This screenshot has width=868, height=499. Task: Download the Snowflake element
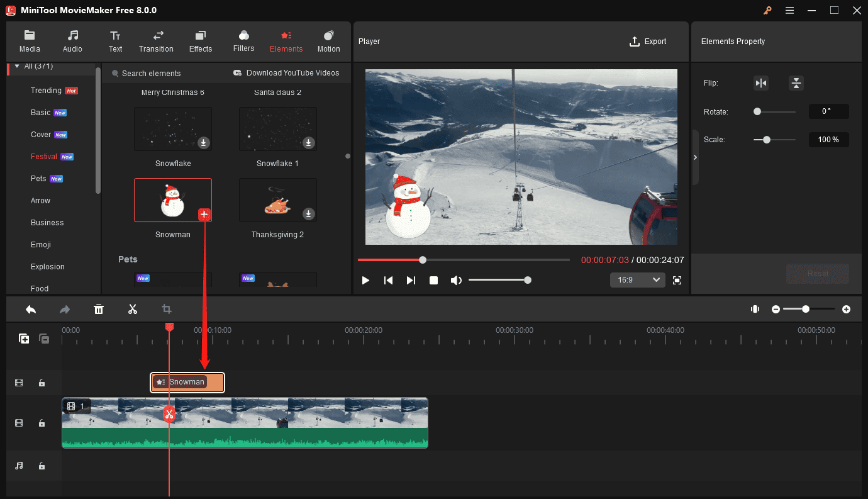coord(203,143)
